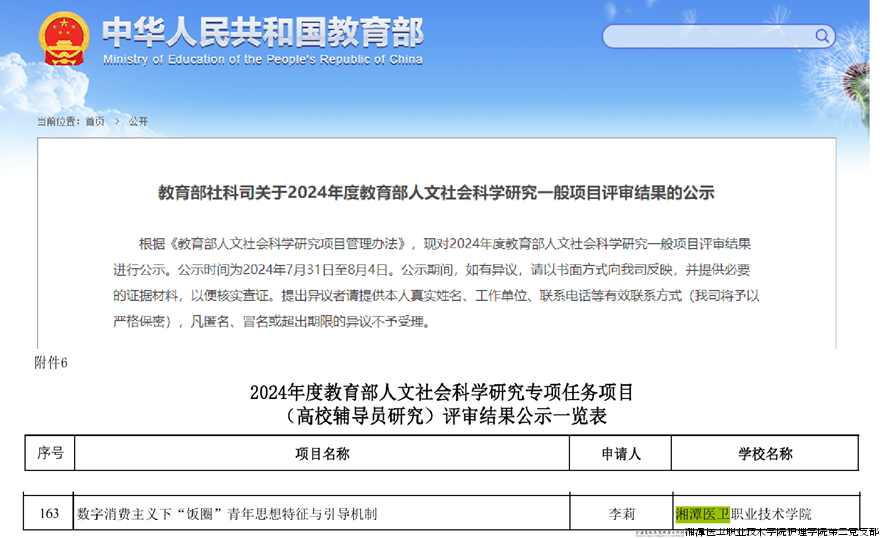Click the highlighted 湘潭医卫 text
Viewport: 880px width, 538px height.
coord(703,514)
